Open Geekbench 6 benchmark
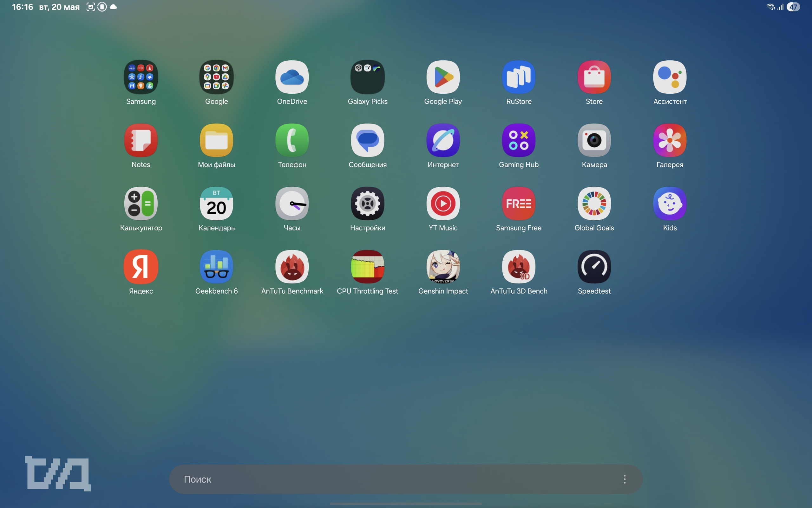Image resolution: width=812 pixels, height=508 pixels. (216, 267)
